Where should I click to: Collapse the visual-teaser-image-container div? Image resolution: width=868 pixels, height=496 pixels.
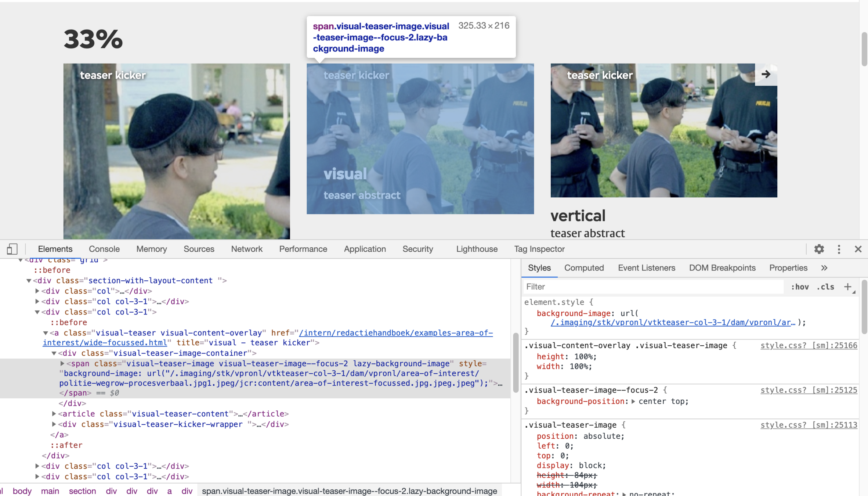(x=54, y=353)
